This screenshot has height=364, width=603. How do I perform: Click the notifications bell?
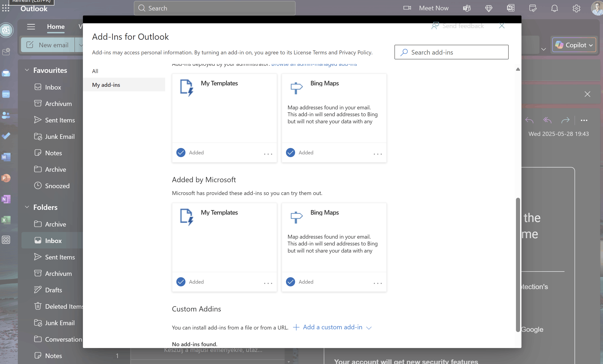tap(554, 8)
